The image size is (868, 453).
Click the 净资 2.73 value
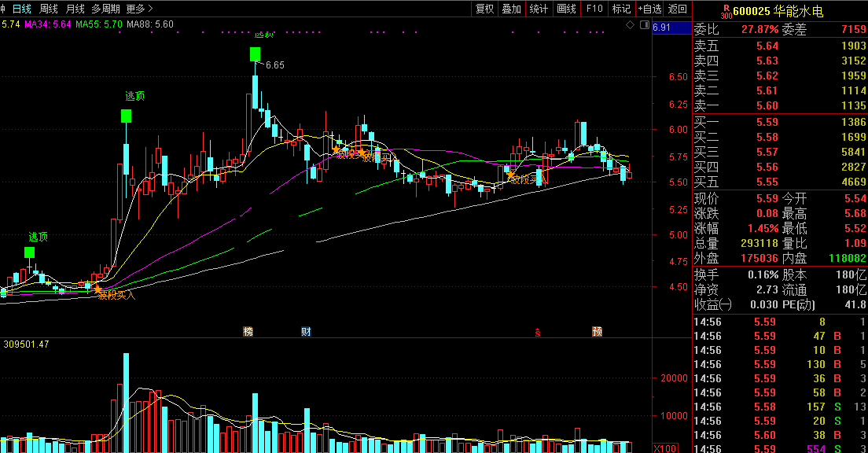point(767,289)
